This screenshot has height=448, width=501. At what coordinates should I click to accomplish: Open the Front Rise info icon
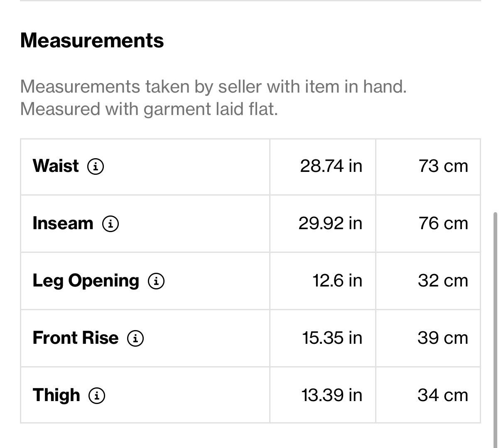pyautogui.click(x=135, y=338)
